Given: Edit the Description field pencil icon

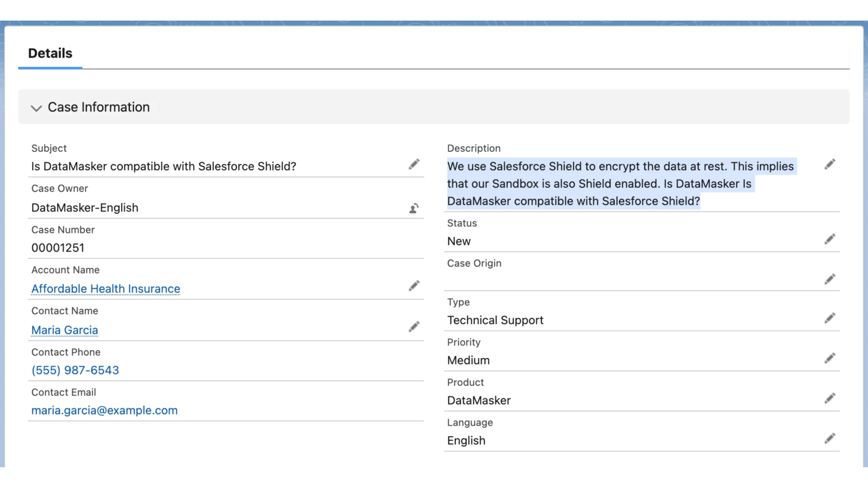Looking at the screenshot, I should point(830,164).
